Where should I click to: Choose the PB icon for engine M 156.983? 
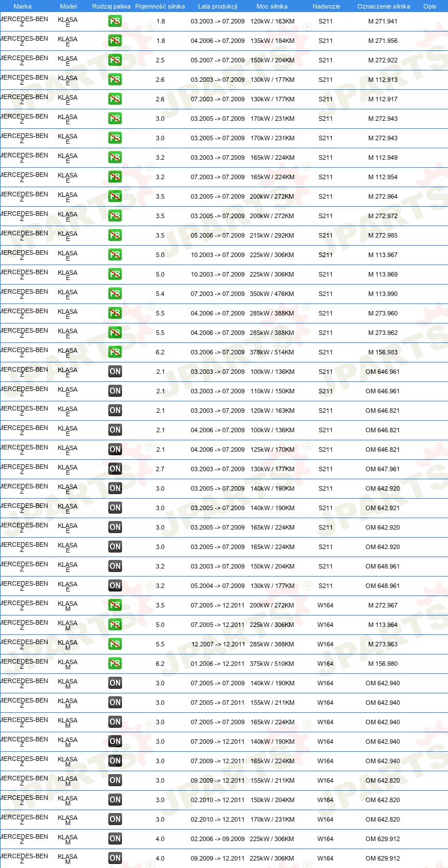[115, 352]
